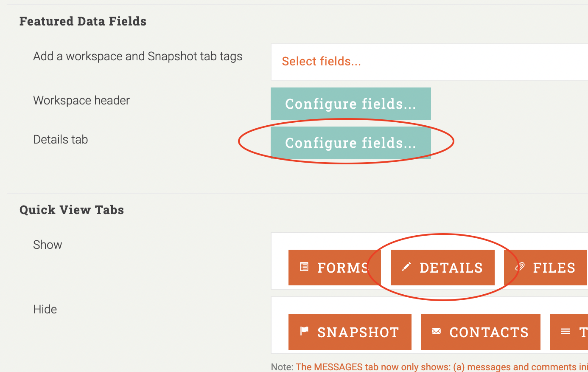Select the FORMS quick view tab label

[343, 268]
